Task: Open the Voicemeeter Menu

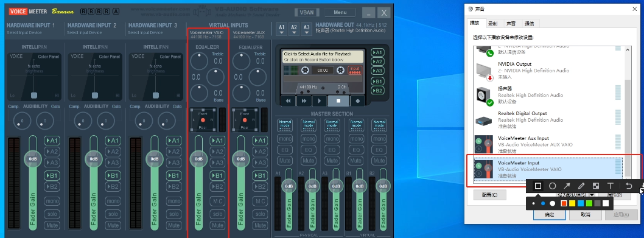Action: [x=340, y=12]
